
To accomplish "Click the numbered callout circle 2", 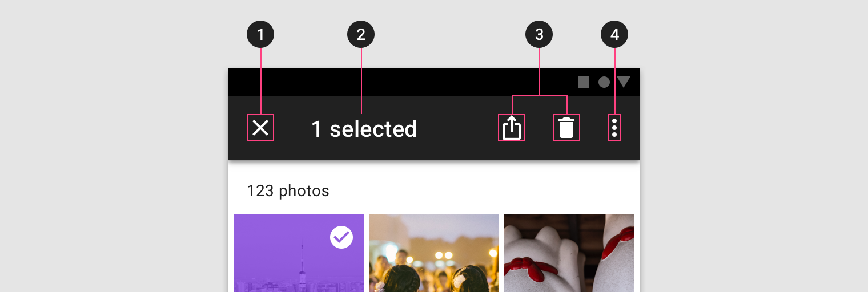I will 361,35.
